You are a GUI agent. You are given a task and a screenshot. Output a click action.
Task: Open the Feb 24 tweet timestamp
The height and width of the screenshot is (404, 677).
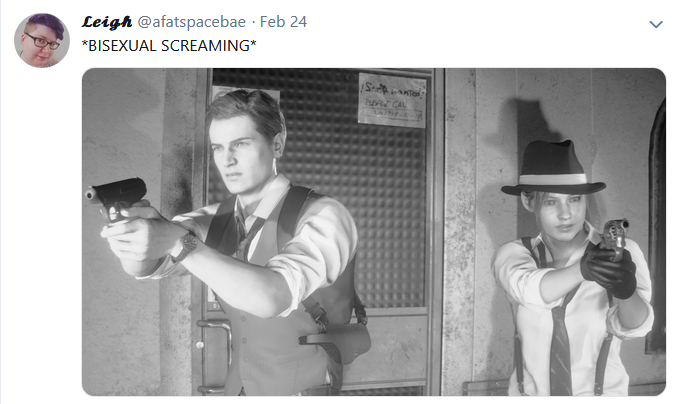(x=283, y=22)
